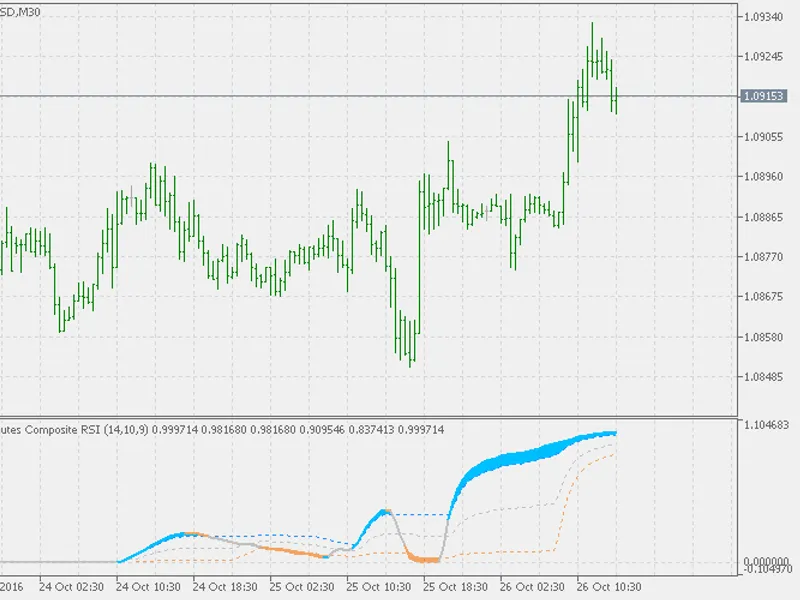
Task: Click the 24 Oct 10:30 time label
Action: [148, 587]
